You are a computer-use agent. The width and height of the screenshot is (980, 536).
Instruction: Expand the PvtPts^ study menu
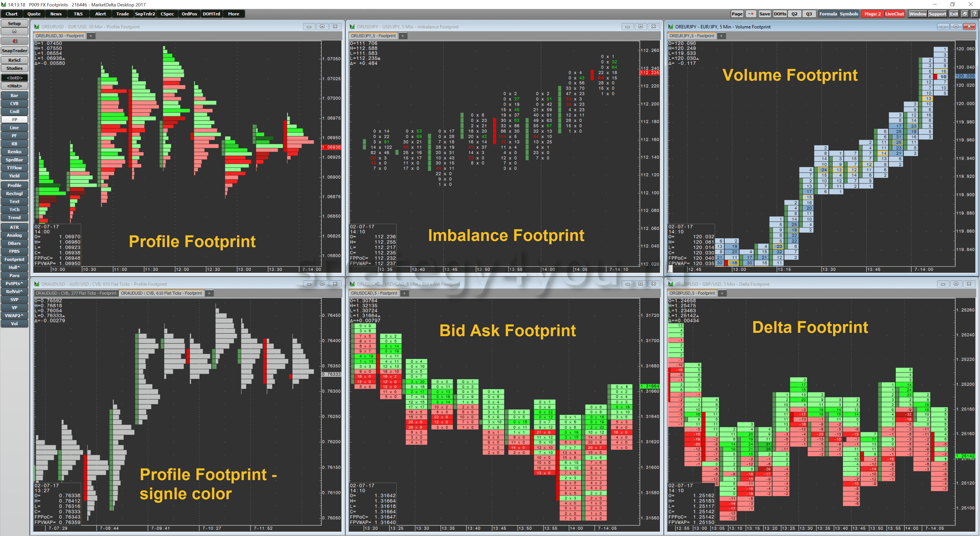pos(15,283)
